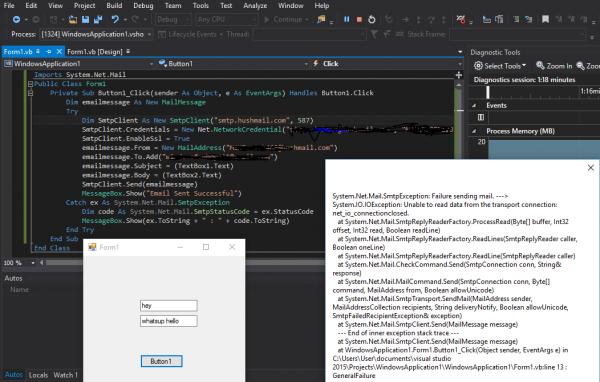Open the Window menu
This screenshot has width=600, height=382.
click(x=291, y=6)
